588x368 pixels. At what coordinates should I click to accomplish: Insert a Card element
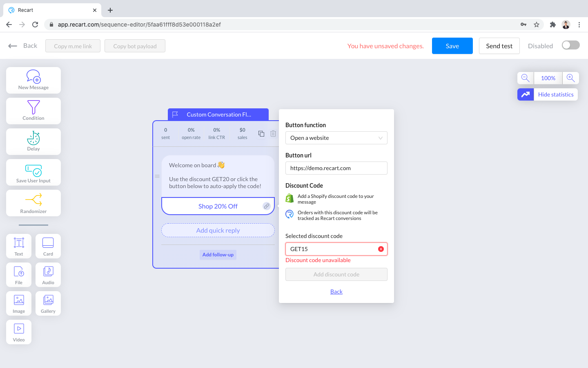coord(48,246)
